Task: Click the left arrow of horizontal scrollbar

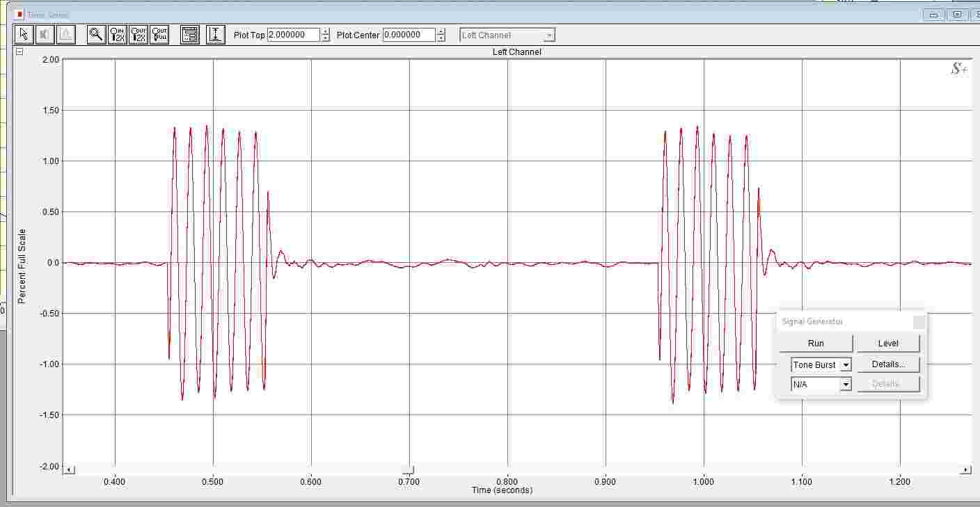Action: pos(69,470)
